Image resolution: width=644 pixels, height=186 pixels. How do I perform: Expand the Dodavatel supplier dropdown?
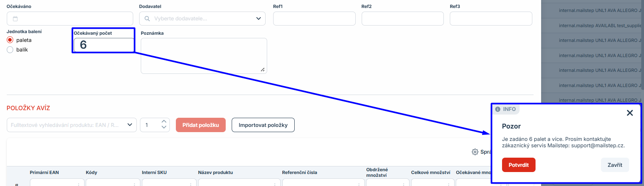click(x=258, y=19)
